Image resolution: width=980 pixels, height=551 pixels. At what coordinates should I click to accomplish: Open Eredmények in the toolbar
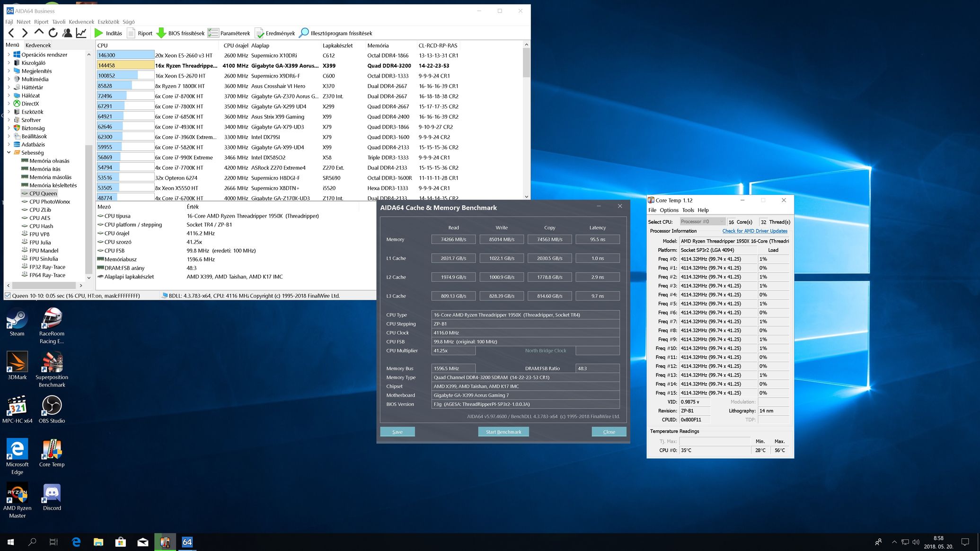(275, 33)
